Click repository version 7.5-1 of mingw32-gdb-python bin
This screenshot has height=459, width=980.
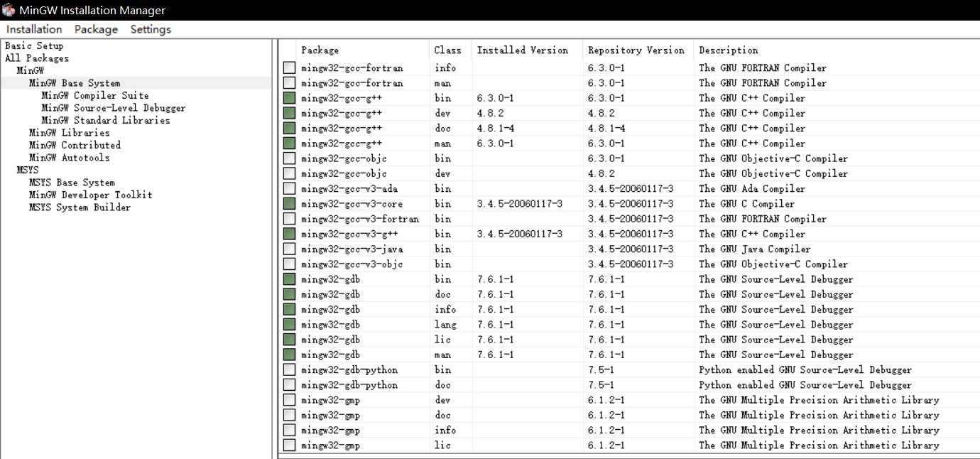tap(601, 370)
